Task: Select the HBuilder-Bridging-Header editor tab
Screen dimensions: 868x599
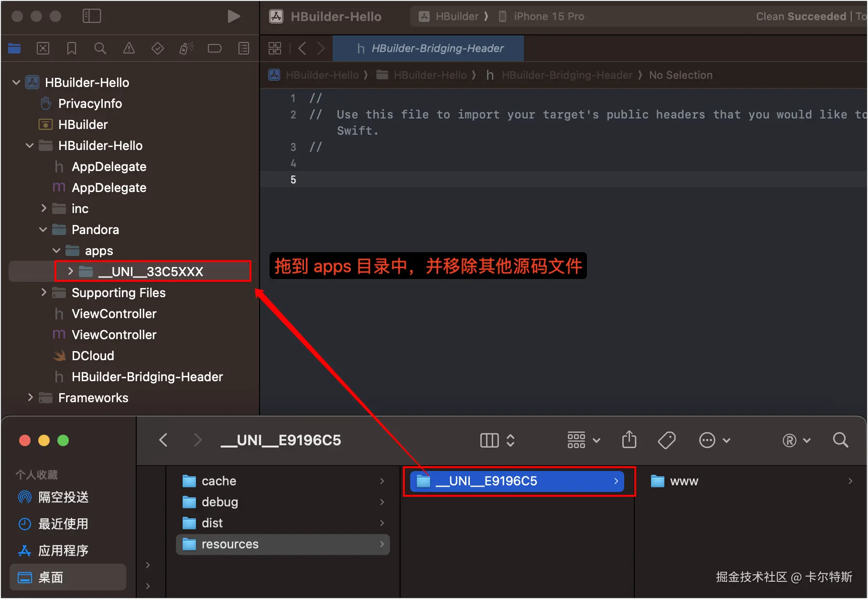Action: tap(428, 48)
